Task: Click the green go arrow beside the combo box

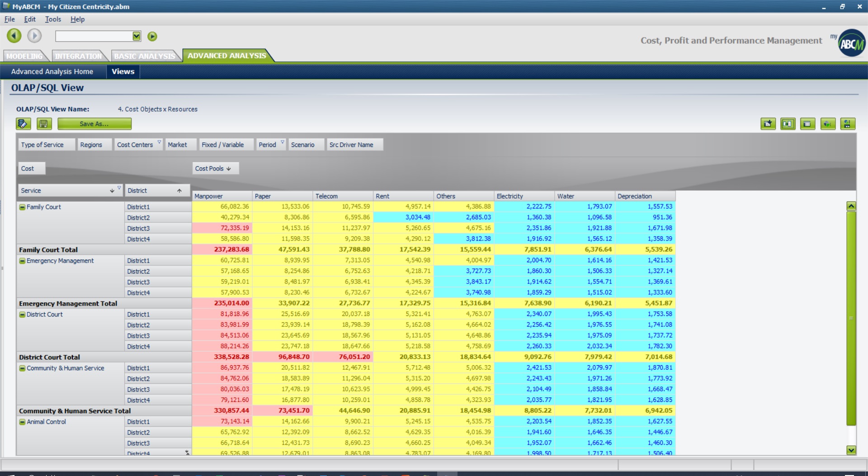Action: pos(152,36)
